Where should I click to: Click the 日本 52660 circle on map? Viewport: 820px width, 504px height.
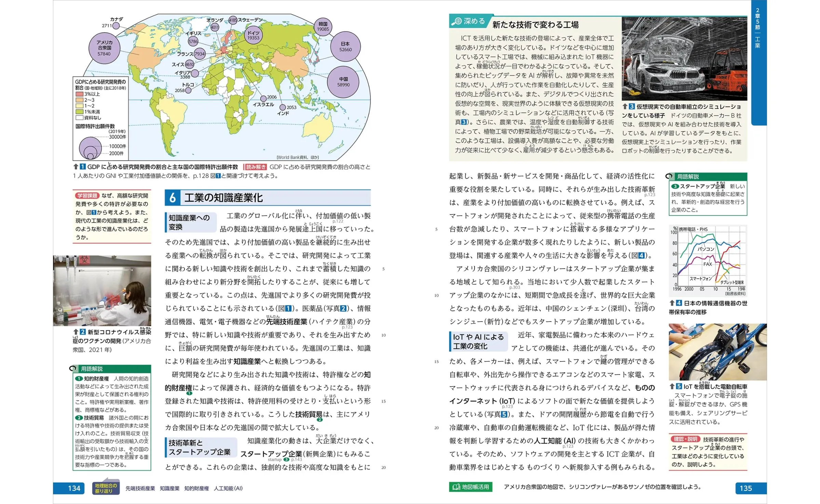(x=345, y=47)
